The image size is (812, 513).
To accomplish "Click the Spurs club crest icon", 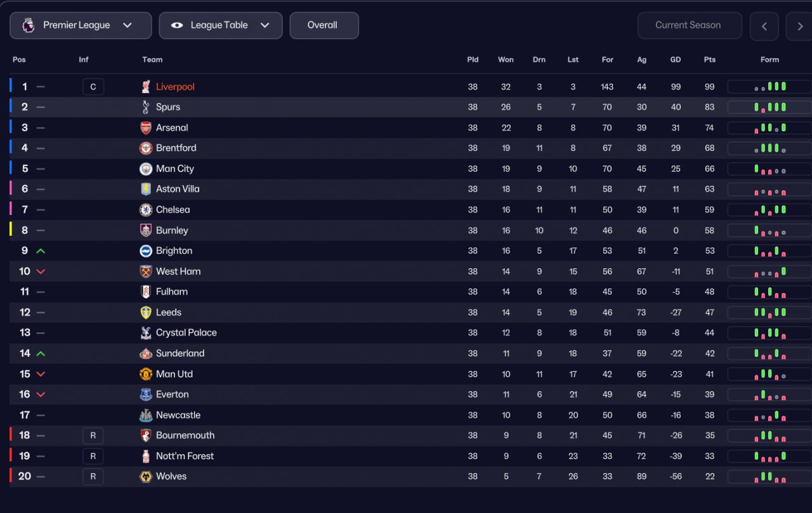I will 146,107.
